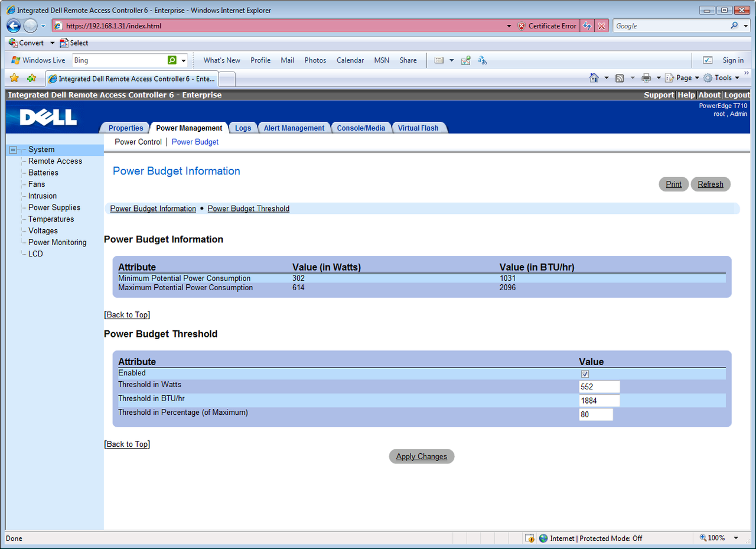
Task: Jump to Power Budget Threshold section link
Action: (249, 209)
